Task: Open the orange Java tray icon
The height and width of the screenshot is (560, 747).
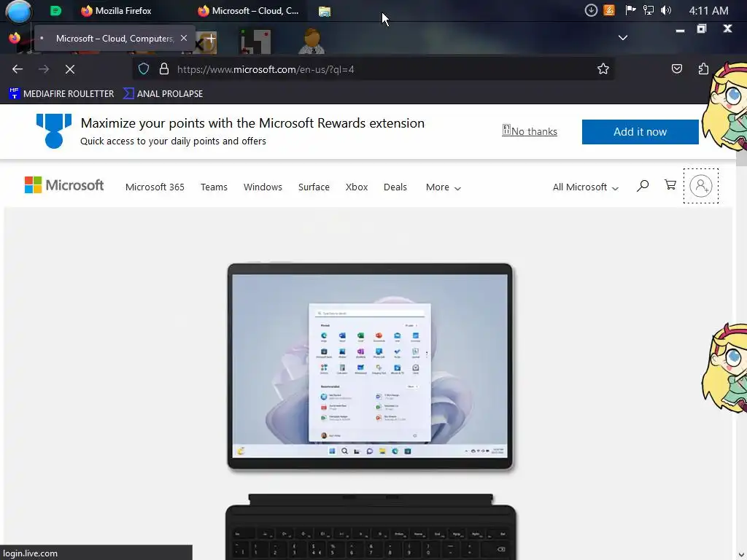Action: pyautogui.click(x=609, y=10)
